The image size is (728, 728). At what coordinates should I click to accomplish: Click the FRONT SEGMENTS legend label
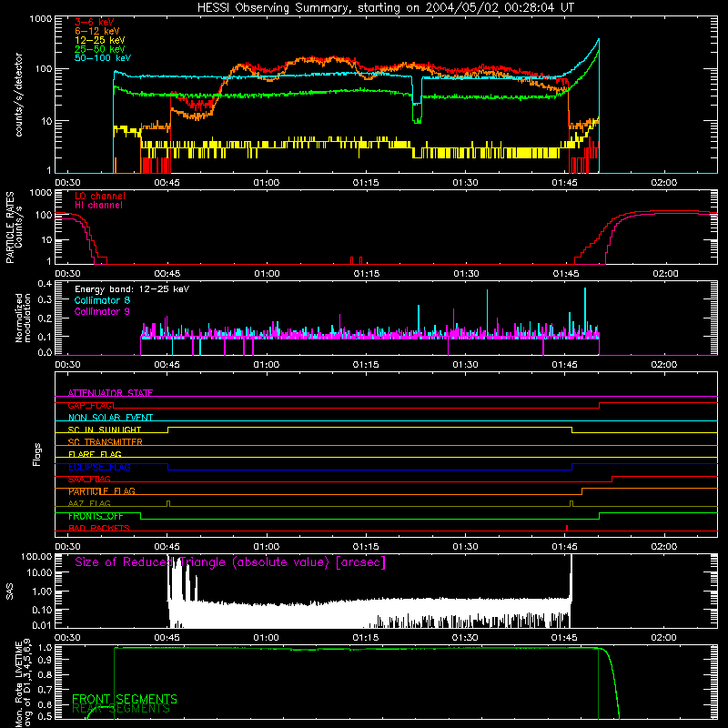125,699
